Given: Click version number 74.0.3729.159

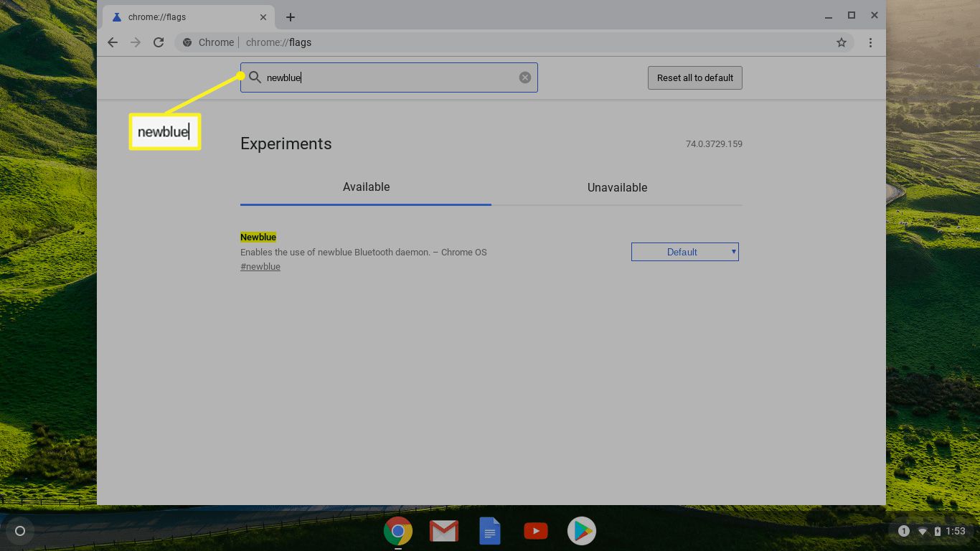Looking at the screenshot, I should pos(714,144).
